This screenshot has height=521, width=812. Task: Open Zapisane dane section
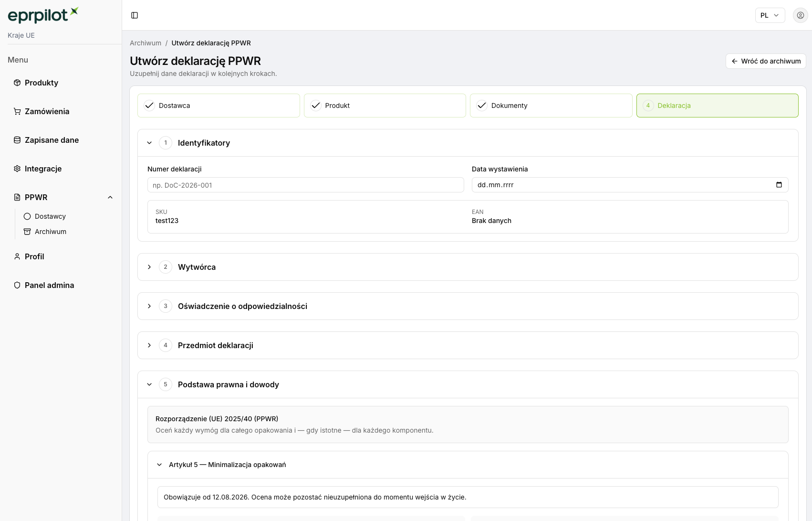[61, 140]
